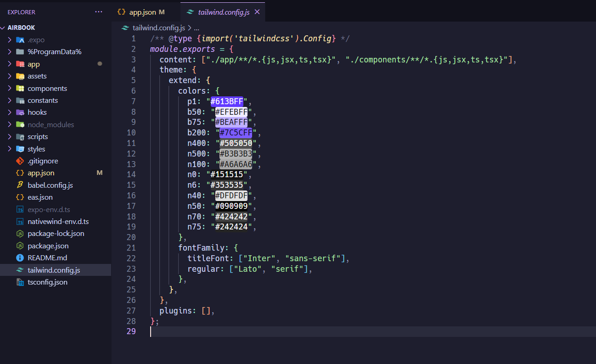Image resolution: width=596 pixels, height=364 pixels.
Task: Click the braces icon on app.json tab
Action: click(122, 12)
